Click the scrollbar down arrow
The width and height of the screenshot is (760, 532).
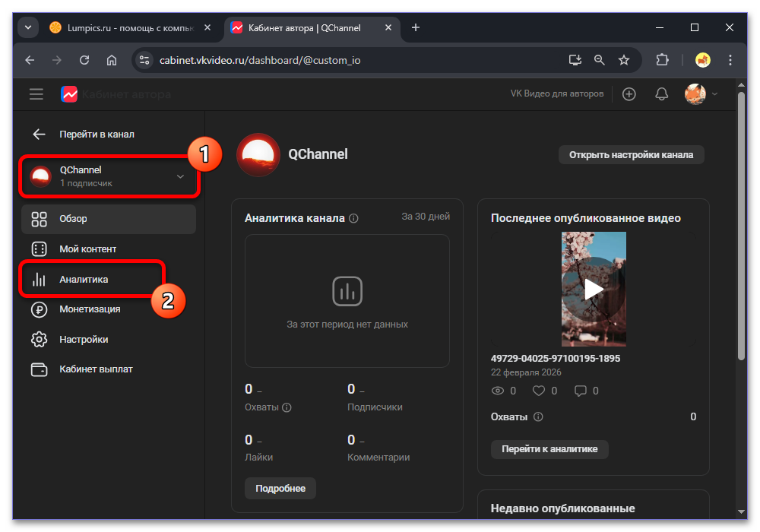tap(740, 511)
